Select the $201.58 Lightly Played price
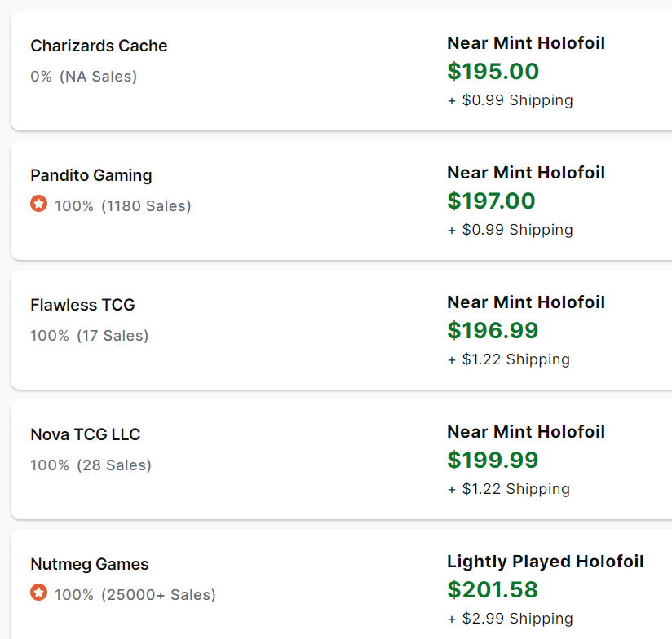The image size is (672, 639). click(x=493, y=589)
